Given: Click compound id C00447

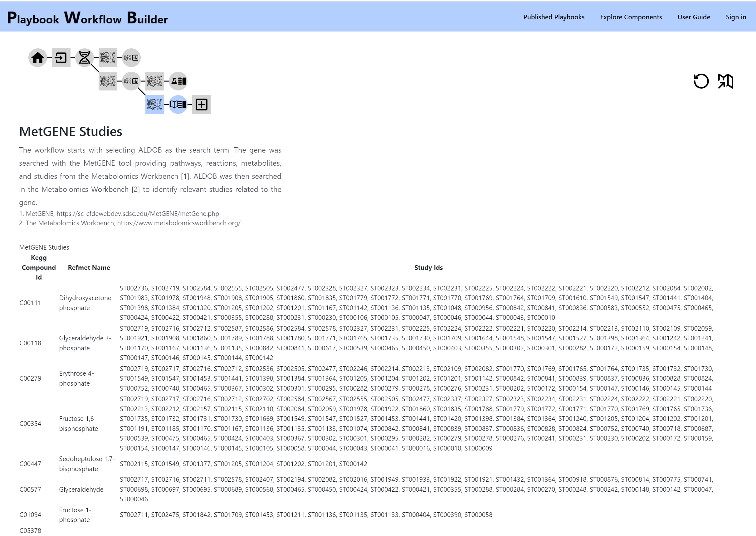Looking at the screenshot, I should pos(30,464).
